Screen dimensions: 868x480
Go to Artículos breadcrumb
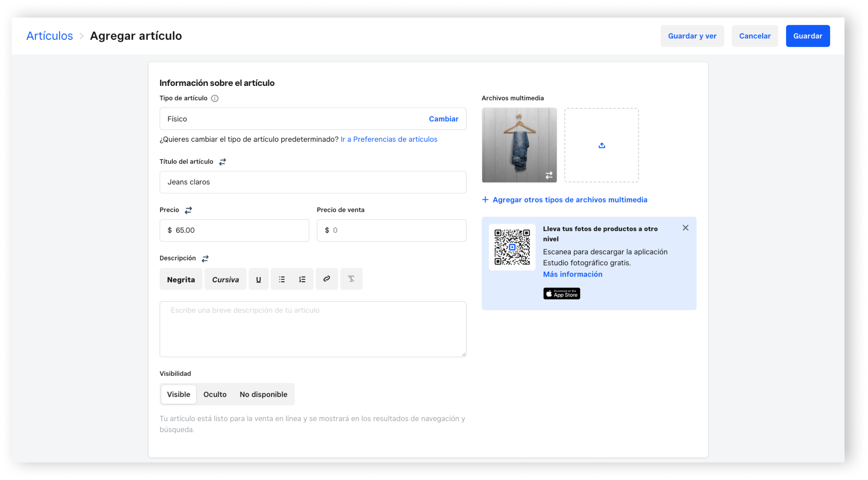point(50,36)
